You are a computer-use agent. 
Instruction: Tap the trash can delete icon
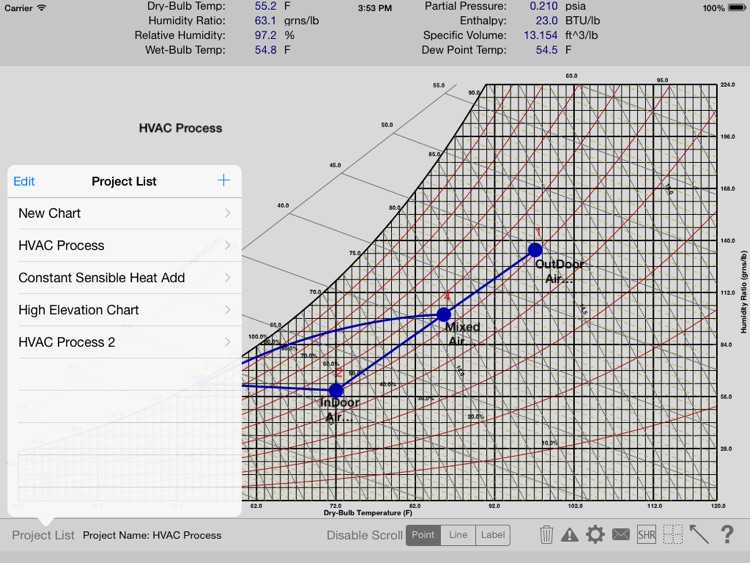click(x=546, y=534)
